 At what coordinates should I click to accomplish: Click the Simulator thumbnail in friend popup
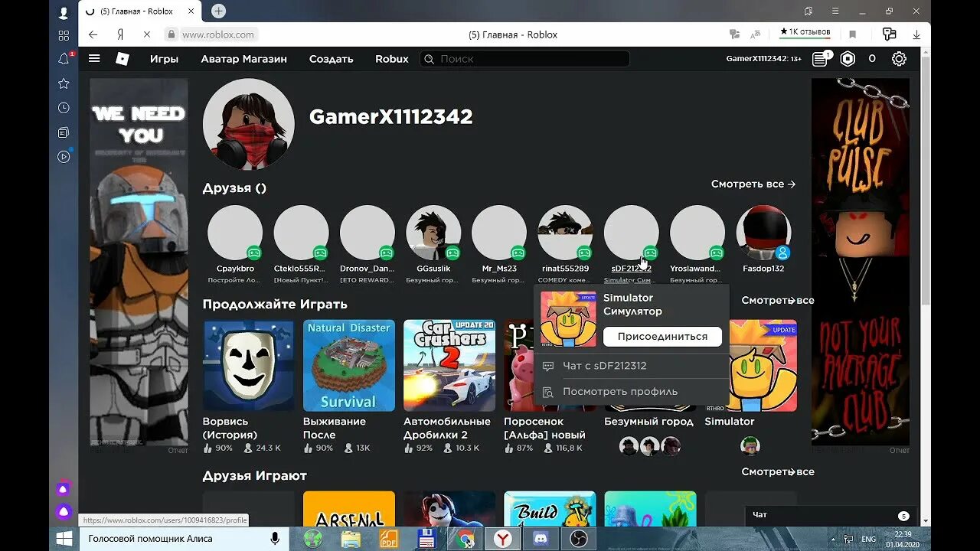568,319
